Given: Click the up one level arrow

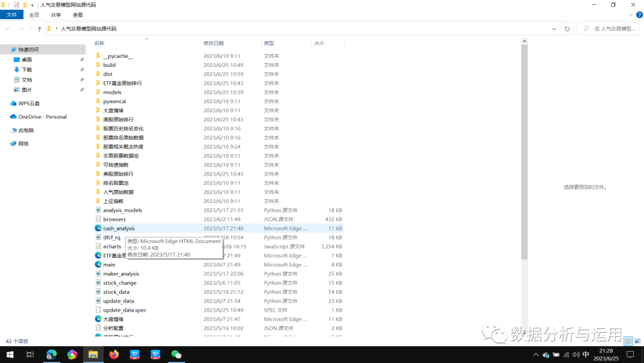Looking at the screenshot, I should point(39,29).
